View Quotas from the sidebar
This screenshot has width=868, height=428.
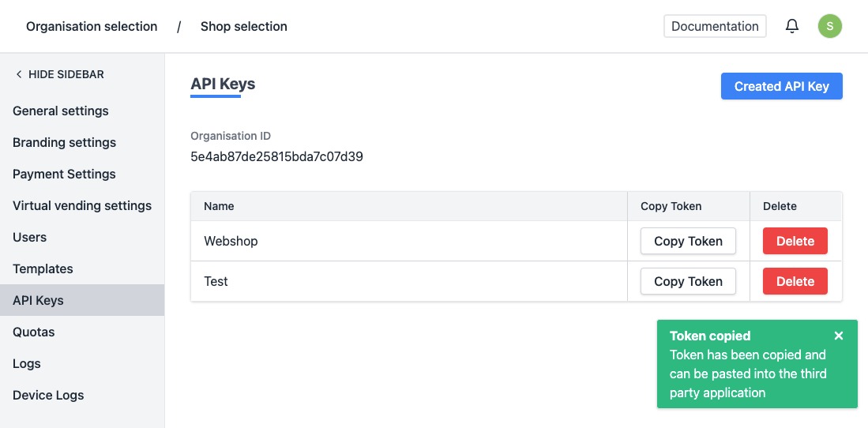(x=34, y=332)
